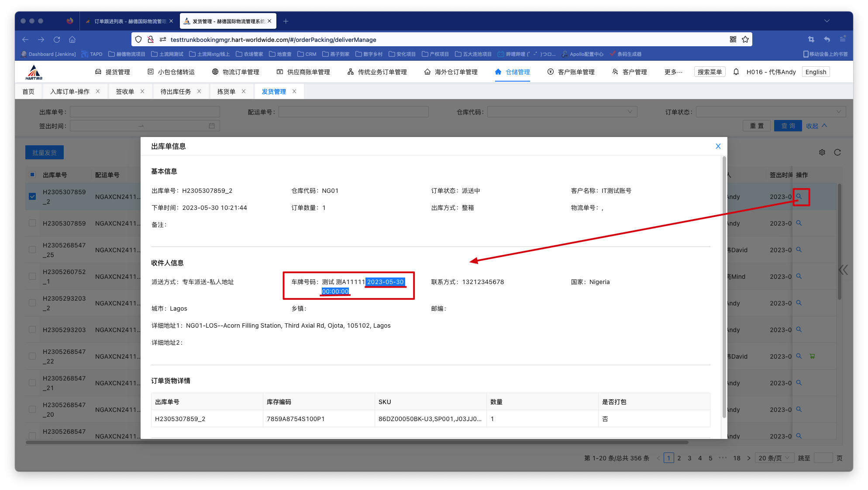This screenshot has height=490, width=868.
Task: Click the notification bell icon
Action: [736, 72]
